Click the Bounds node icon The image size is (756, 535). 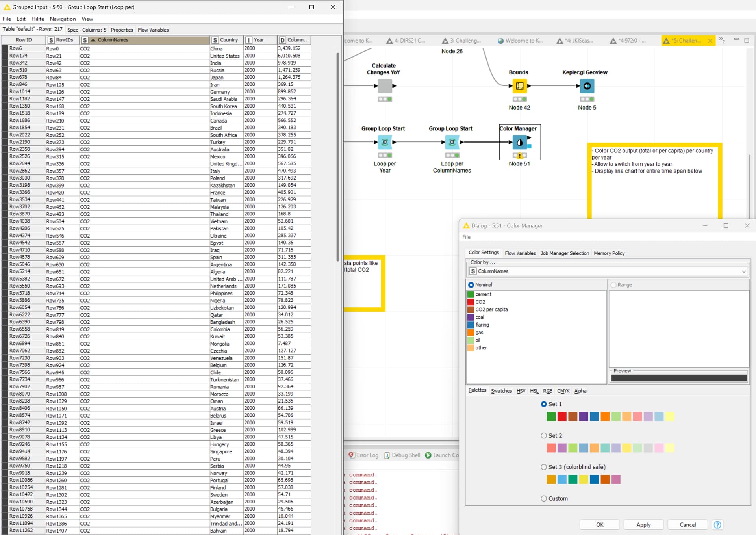[x=519, y=86]
